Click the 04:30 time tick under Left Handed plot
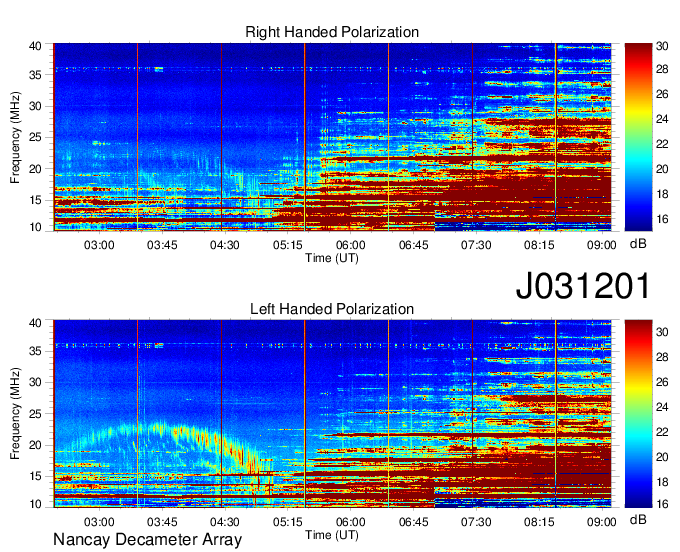Image resolution: width=680 pixels, height=552 pixels. [225, 522]
